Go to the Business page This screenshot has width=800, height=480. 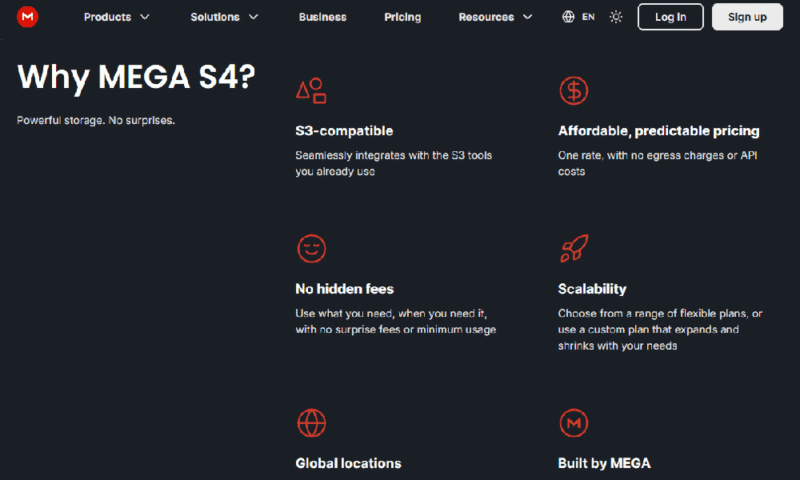pos(322,17)
